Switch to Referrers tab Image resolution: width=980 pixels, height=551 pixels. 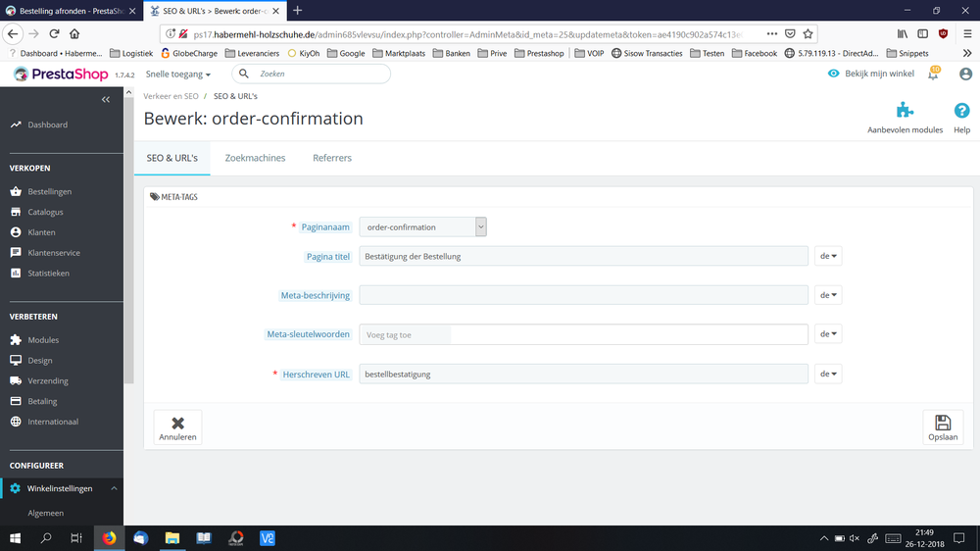coord(332,158)
